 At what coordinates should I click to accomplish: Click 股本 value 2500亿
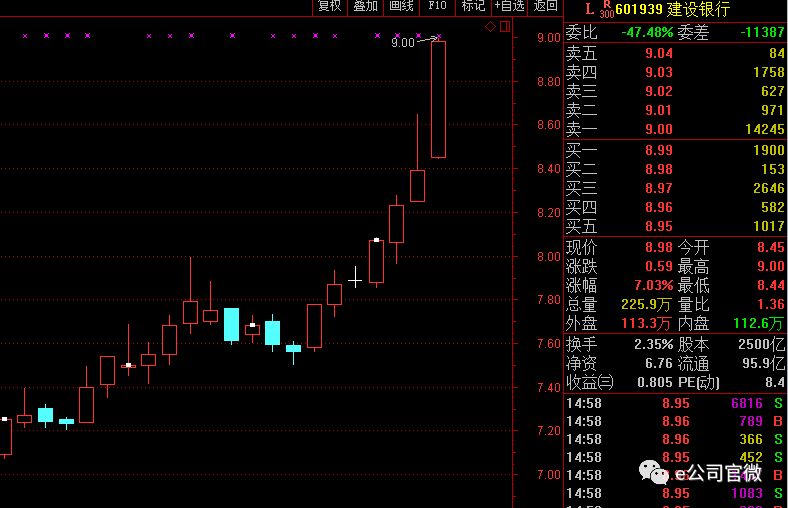pyautogui.click(x=761, y=344)
